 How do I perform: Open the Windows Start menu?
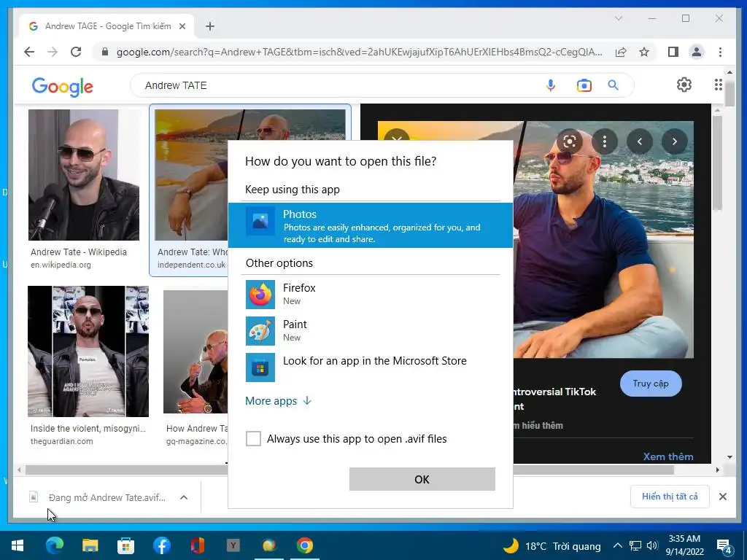(18, 545)
